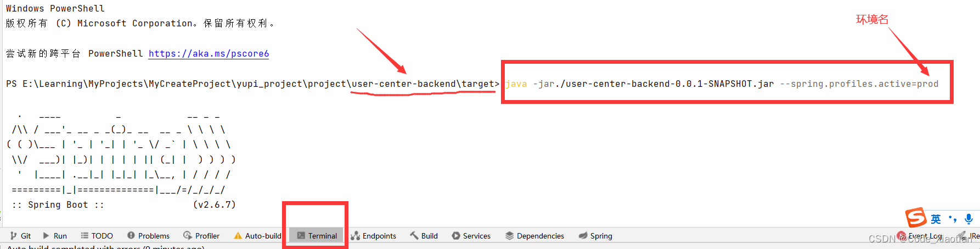Toggle Sogou punctuation mode
Viewport: 980px width, 249px height.
[x=953, y=219]
